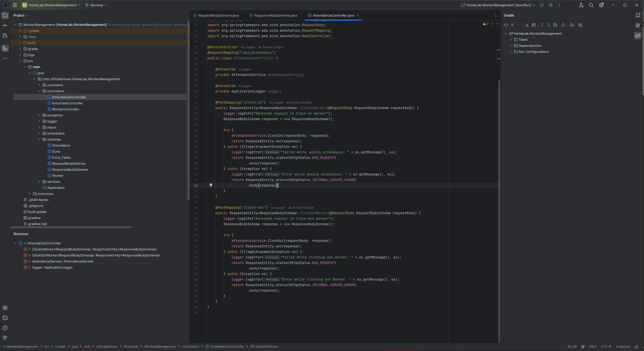Go to next highlighted problem arrow
The width and height of the screenshot is (644, 351).
(498, 24)
